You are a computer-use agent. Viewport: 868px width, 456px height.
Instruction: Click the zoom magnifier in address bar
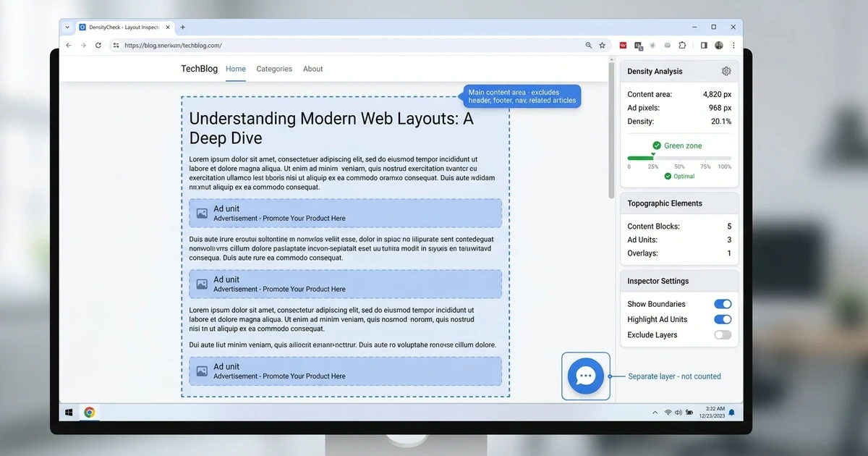[x=589, y=45]
